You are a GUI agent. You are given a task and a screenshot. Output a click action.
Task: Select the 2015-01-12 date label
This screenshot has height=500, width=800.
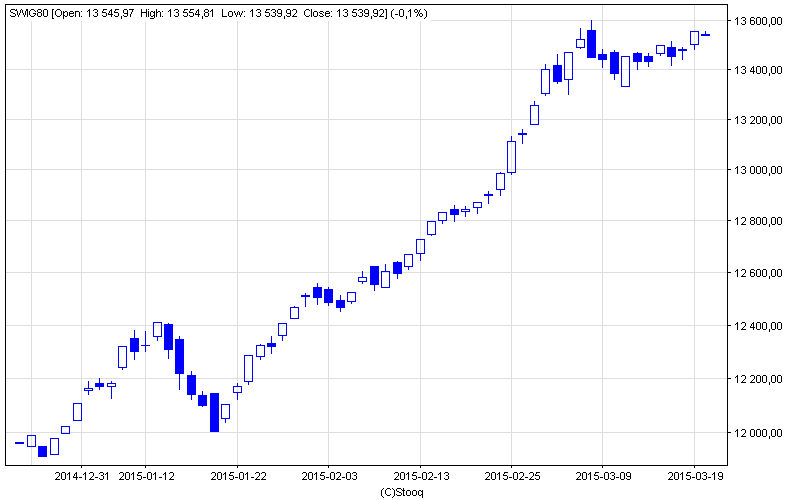(x=147, y=477)
